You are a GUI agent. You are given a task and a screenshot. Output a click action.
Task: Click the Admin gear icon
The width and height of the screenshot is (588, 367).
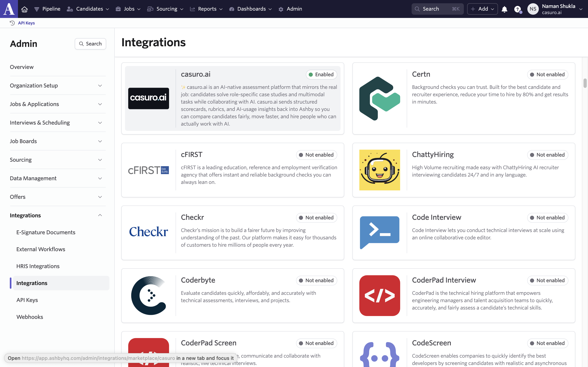pos(281,9)
